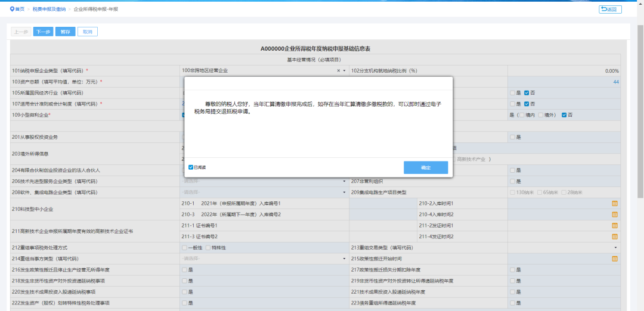644x311 pixels.
Task: Open date picker for 211-4发证时间2
Action: coord(615,237)
